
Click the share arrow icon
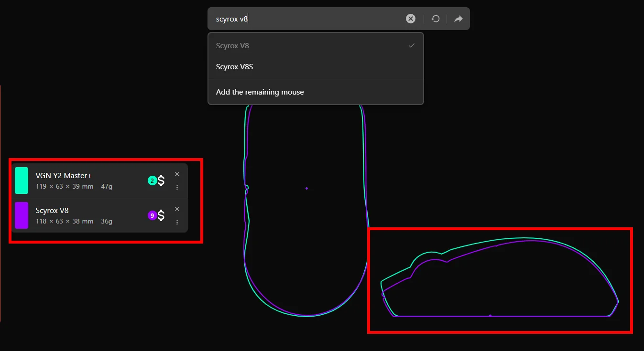pyautogui.click(x=458, y=19)
